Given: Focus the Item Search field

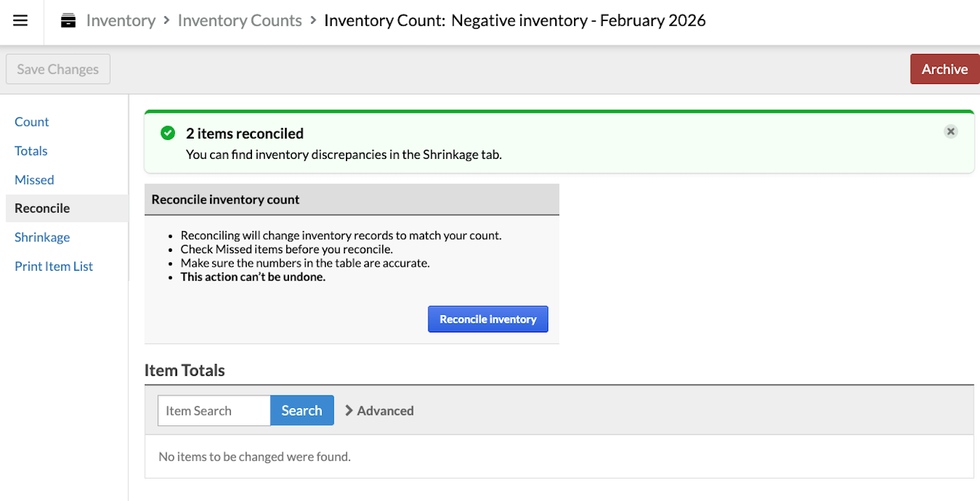Looking at the screenshot, I should tap(214, 411).
